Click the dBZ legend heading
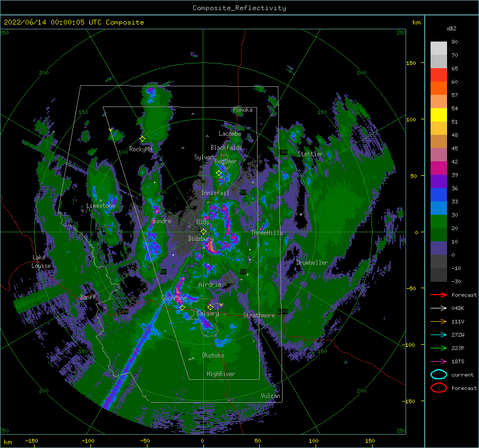Screen dimensions: 479x448 451,29
